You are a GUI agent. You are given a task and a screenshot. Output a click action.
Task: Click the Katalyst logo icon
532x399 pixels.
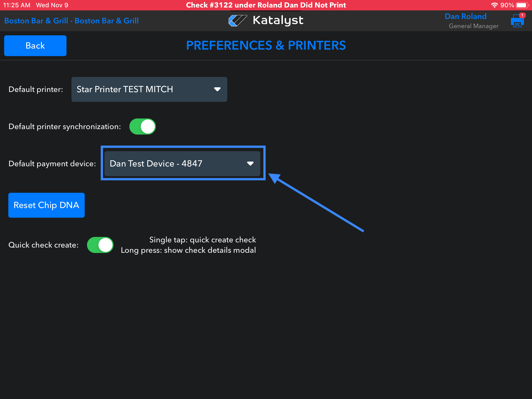(237, 21)
